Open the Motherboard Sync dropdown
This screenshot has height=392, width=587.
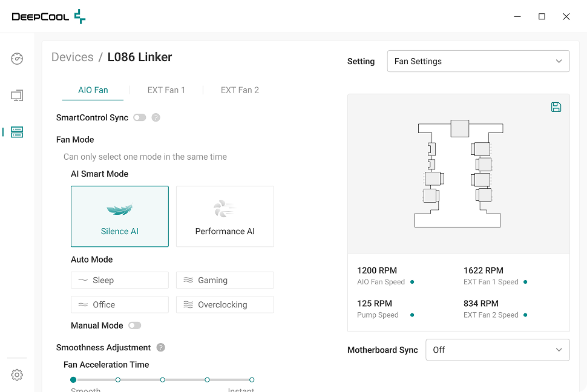[x=497, y=350]
